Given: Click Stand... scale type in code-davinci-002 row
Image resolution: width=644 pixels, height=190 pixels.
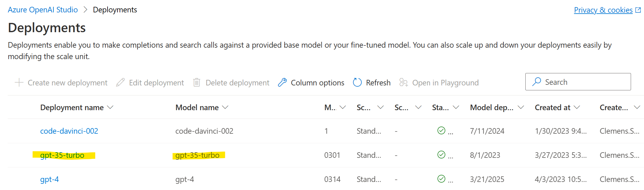Looking at the screenshot, I should 369,131.
